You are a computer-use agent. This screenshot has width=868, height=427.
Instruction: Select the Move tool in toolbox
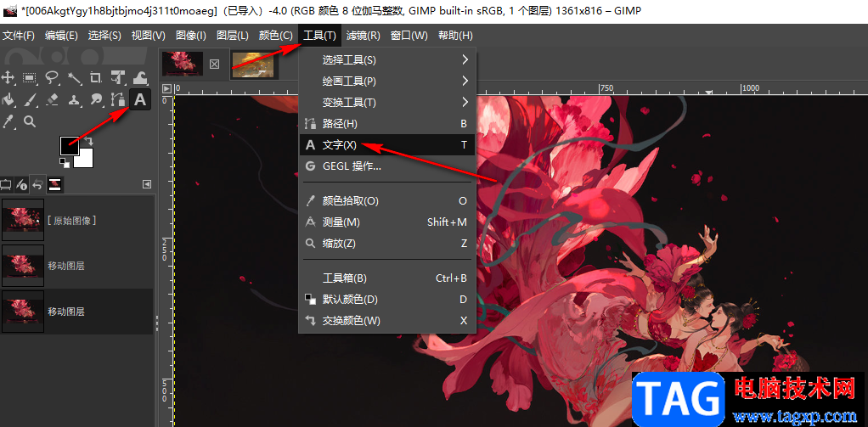click(x=8, y=77)
